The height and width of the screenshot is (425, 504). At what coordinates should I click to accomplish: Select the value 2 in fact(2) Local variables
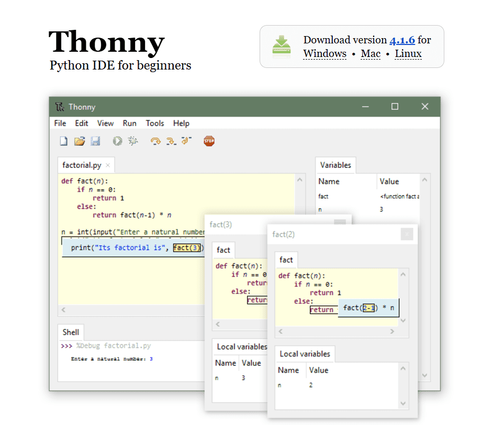(x=311, y=385)
